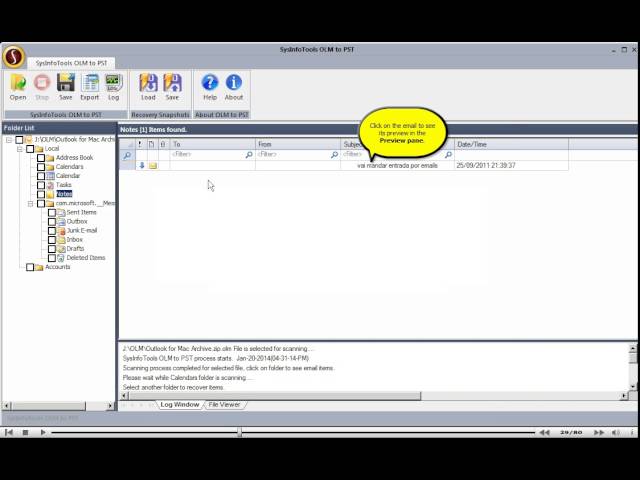This screenshot has height=480, width=640.
Task: Click the note subject 'vai mandar entrada por emails'
Action: click(397, 166)
